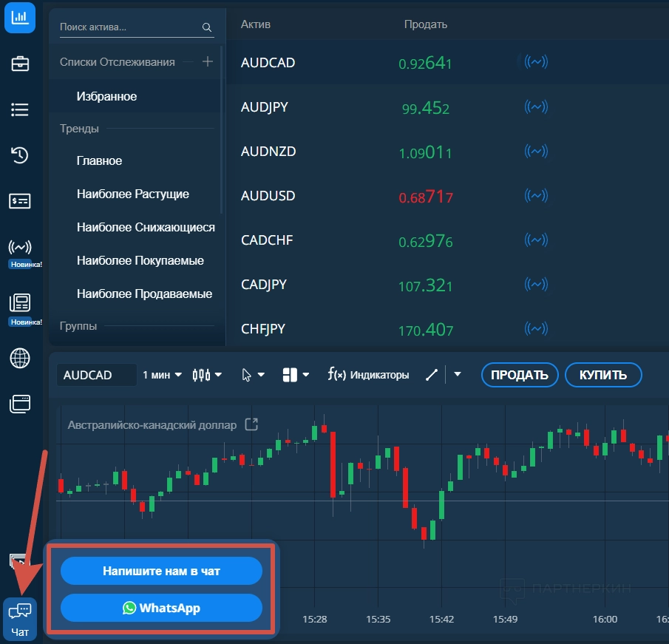Viewport: 669px width, 644px height.
Task: Select the line drawing tool
Action: point(432,375)
